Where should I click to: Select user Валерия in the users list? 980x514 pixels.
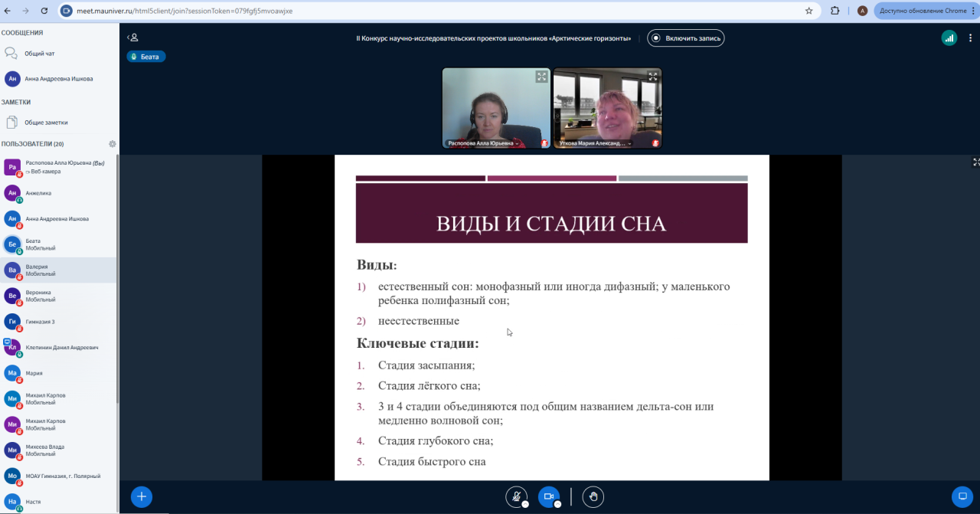37,270
